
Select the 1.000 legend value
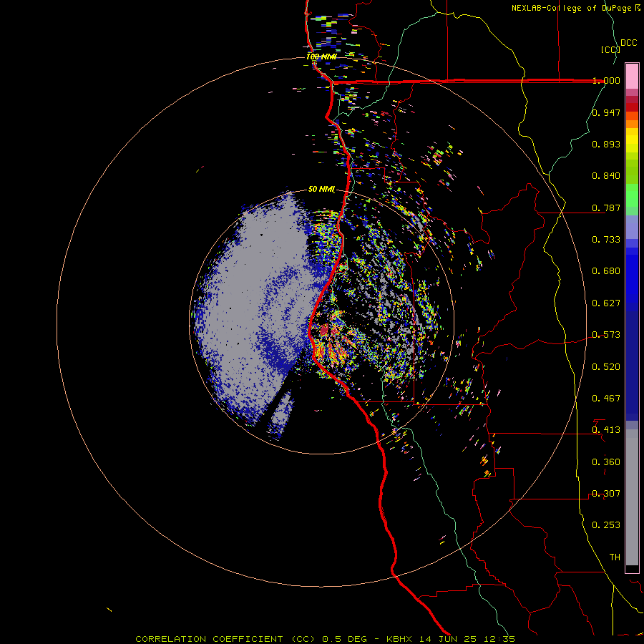click(x=606, y=80)
